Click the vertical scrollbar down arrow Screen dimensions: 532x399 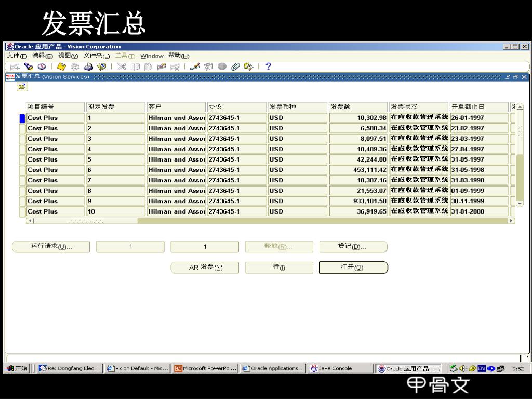pyautogui.click(x=520, y=204)
